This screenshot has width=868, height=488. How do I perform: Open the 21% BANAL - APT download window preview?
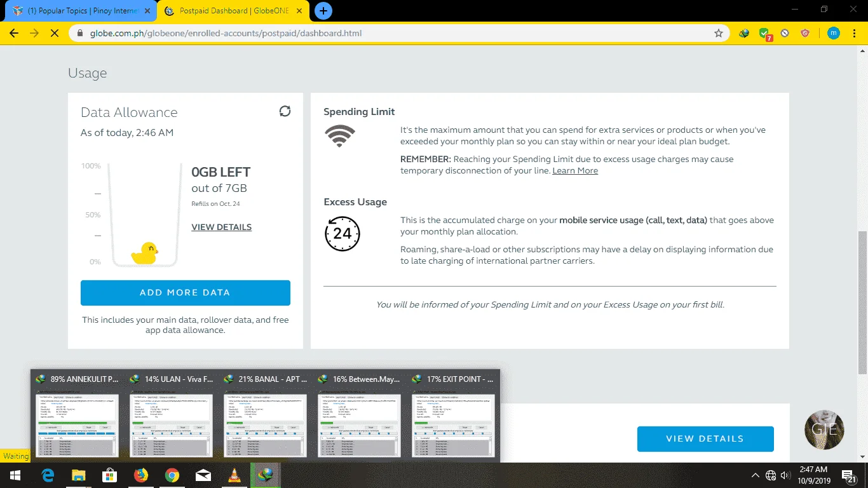click(x=265, y=416)
